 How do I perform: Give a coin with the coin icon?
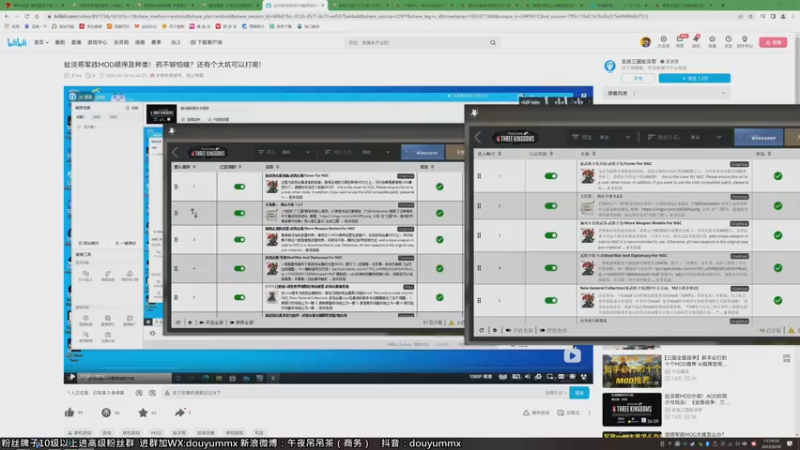pos(106,412)
